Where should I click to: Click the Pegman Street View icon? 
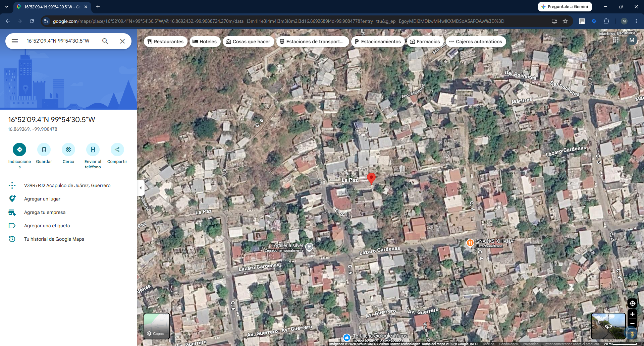[632, 334]
